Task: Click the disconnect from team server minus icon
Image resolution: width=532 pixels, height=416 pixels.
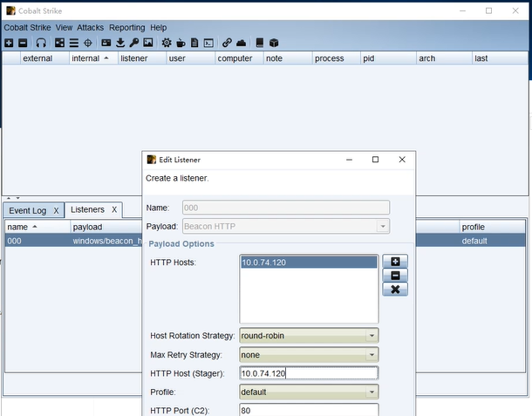Action: (23, 43)
